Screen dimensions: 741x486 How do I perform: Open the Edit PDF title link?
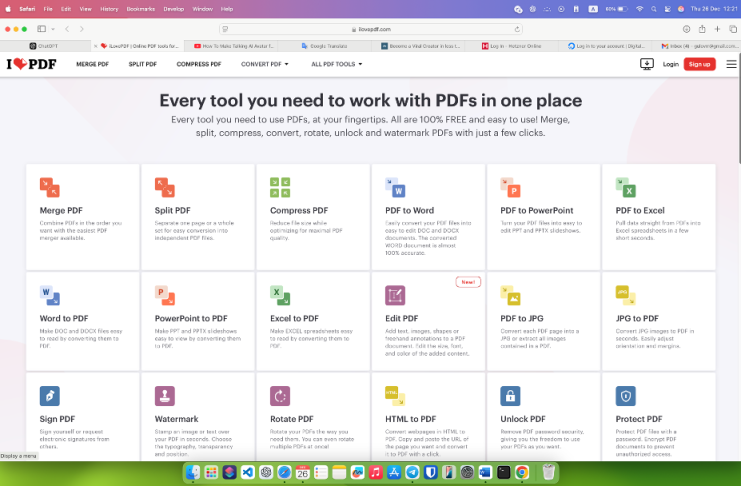click(401, 318)
